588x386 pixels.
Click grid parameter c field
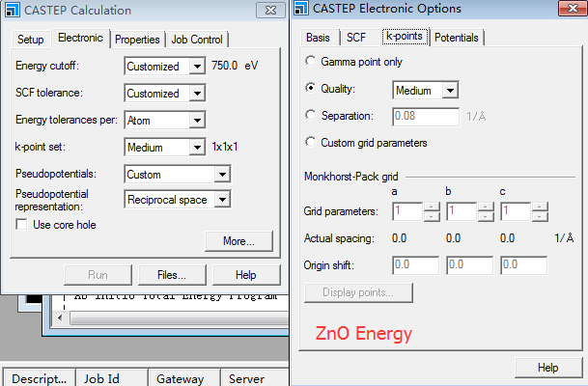[x=516, y=211]
